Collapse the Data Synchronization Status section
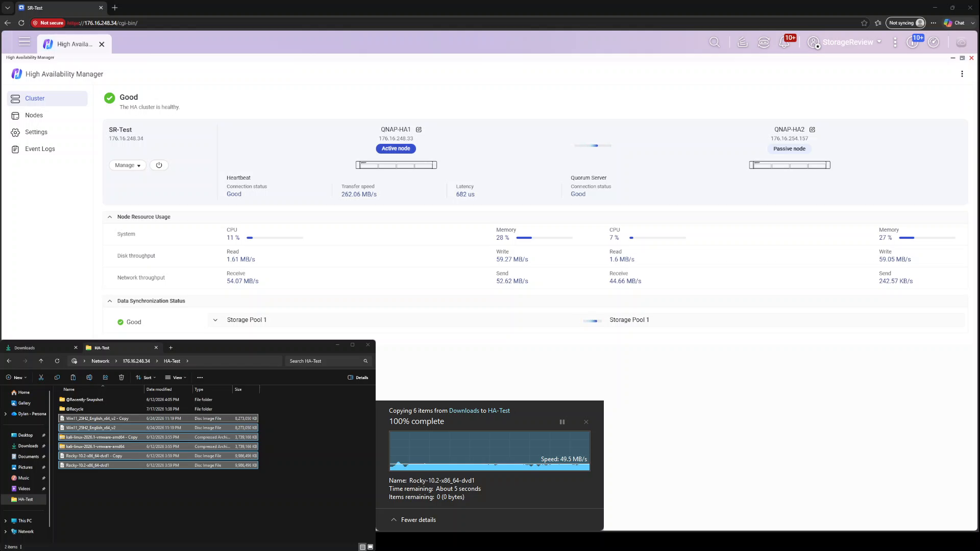 [110, 301]
